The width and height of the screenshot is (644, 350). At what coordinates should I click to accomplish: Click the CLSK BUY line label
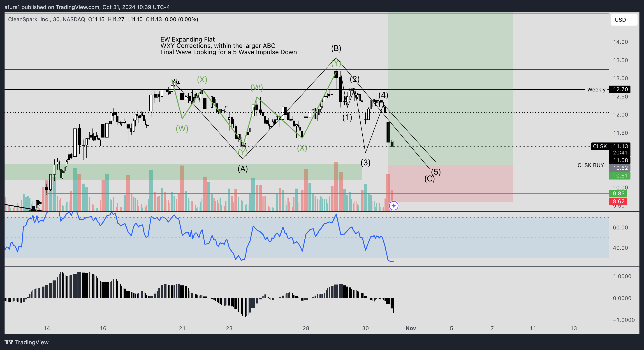click(591, 165)
